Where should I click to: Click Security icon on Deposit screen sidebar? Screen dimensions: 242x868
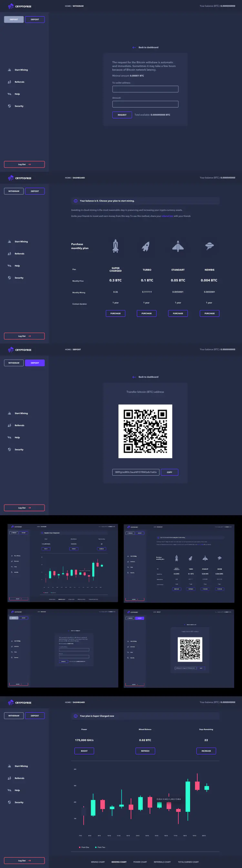(x=9, y=449)
